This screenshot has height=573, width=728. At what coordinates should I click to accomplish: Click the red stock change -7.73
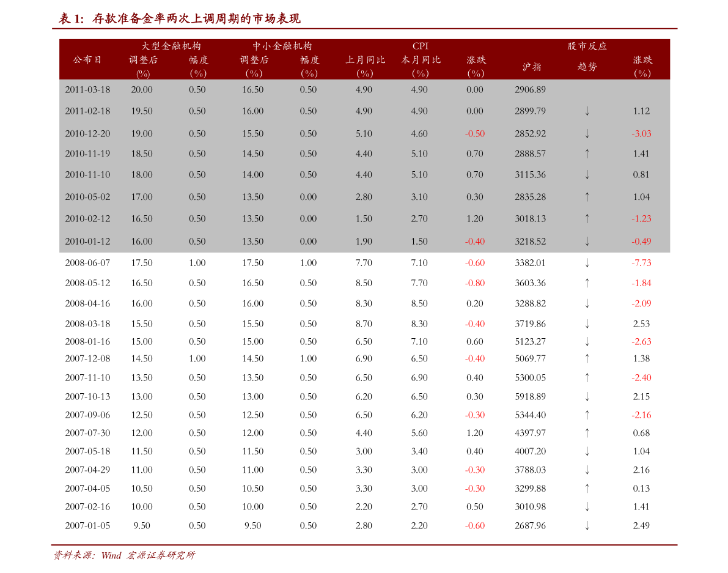(x=641, y=263)
